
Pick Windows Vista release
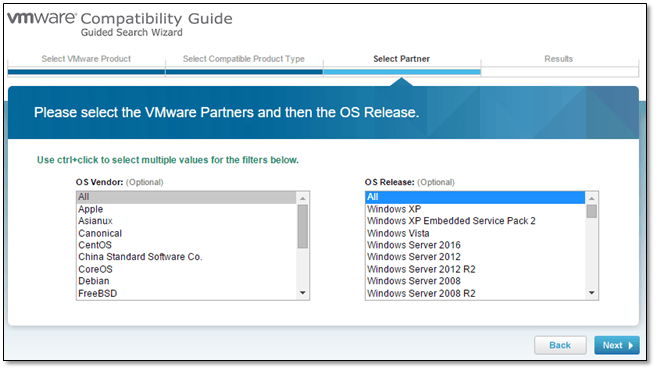(475, 233)
